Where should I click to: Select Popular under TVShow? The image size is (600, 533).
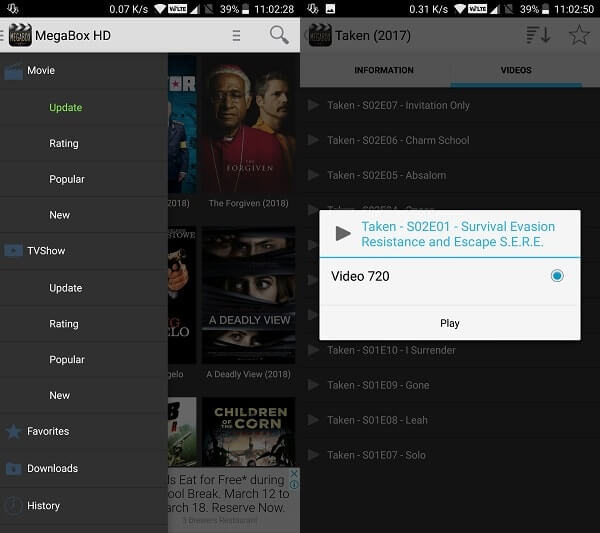click(84, 360)
